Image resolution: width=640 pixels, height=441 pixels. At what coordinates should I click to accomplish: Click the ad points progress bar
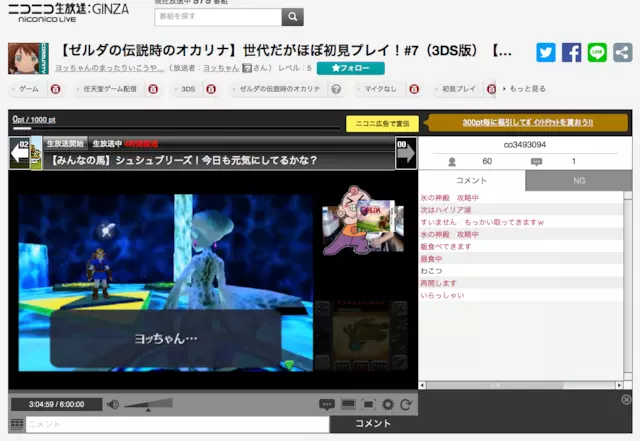(x=177, y=128)
